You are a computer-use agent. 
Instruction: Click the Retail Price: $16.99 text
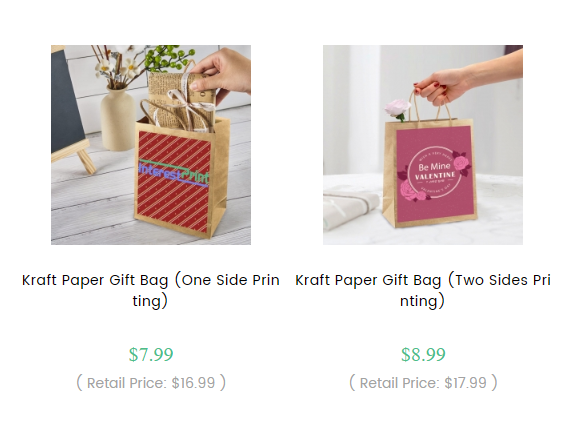[x=151, y=383]
